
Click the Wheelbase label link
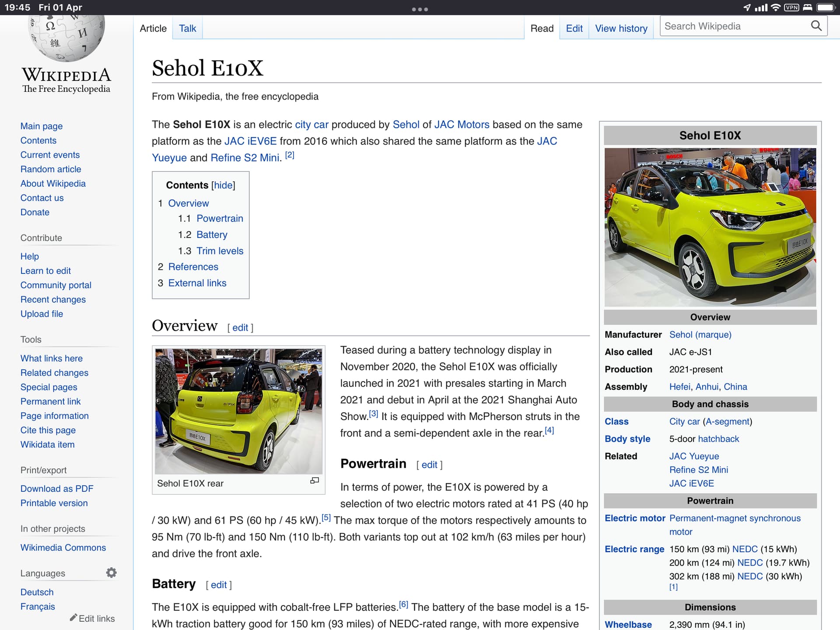(x=628, y=624)
